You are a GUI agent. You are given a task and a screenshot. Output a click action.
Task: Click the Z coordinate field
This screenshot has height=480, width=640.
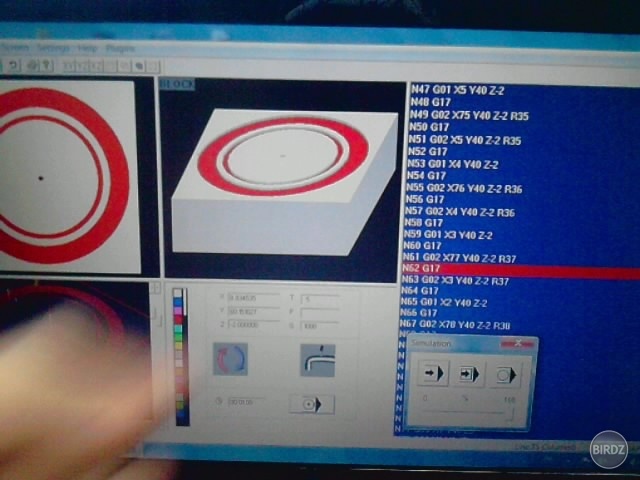click(x=253, y=325)
